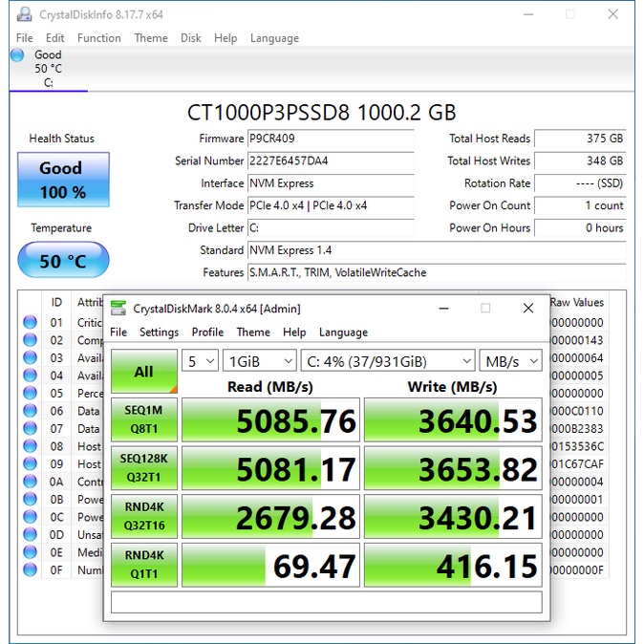This screenshot has height=644, width=644.
Task: Close the CrystalDiskInfo window
Action: click(x=612, y=14)
